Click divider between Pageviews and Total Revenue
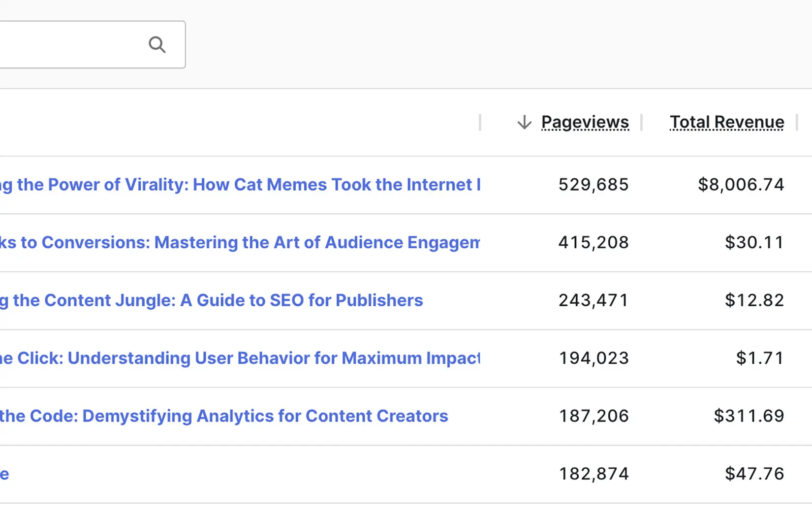Viewport: 812px width, 517px height. [641, 122]
